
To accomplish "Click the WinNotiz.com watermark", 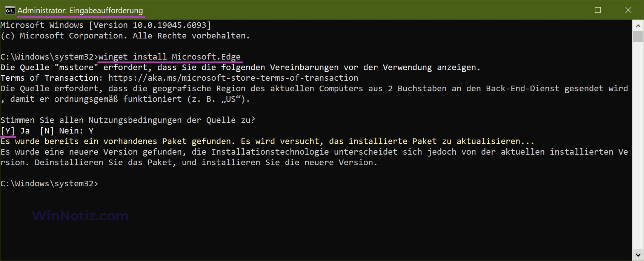I will [x=80, y=216].
